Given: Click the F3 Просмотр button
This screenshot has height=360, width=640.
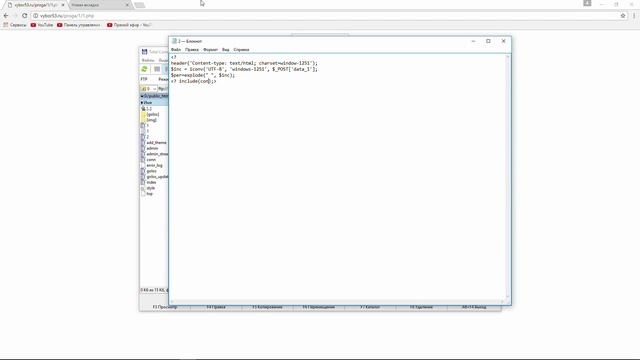Looking at the screenshot, I should (165, 307).
